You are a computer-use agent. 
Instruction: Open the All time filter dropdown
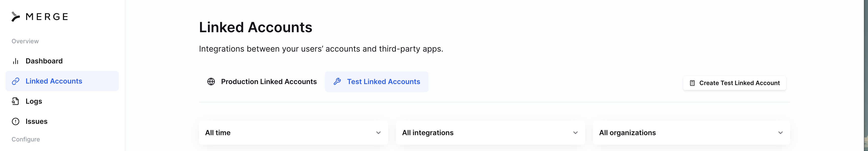point(293,133)
